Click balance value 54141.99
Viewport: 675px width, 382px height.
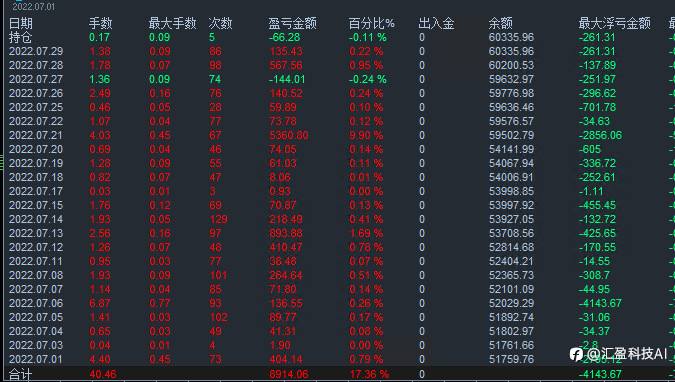click(x=511, y=149)
